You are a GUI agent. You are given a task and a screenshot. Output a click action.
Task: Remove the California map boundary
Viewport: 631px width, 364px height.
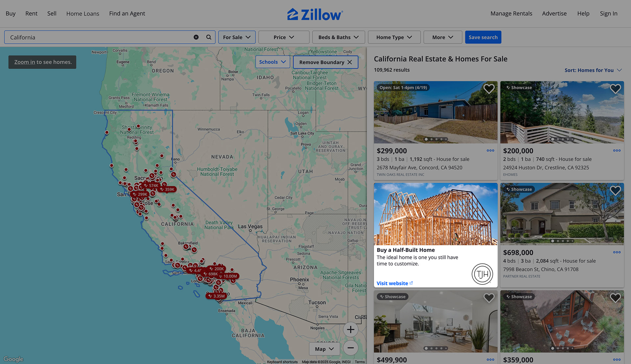click(x=325, y=62)
